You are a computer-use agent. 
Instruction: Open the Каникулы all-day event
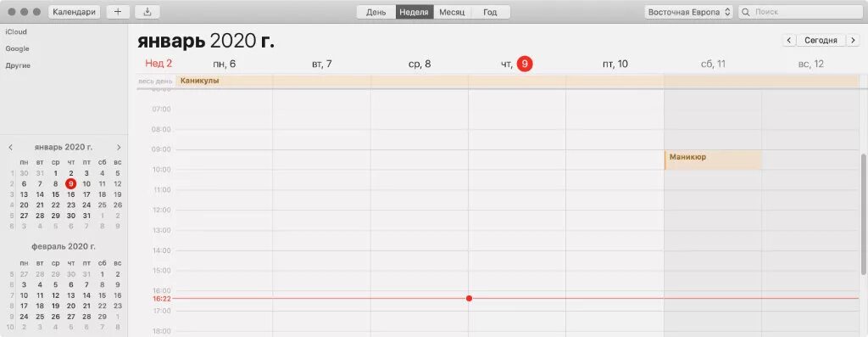coord(517,81)
